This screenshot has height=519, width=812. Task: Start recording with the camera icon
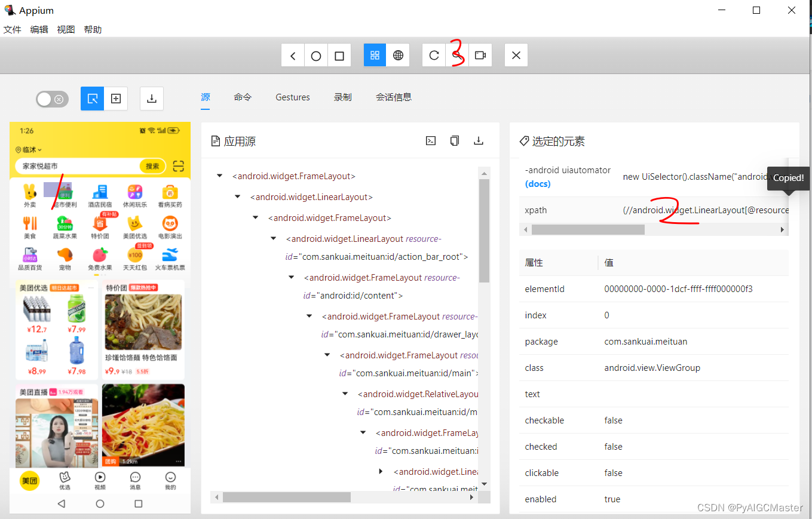click(x=480, y=56)
